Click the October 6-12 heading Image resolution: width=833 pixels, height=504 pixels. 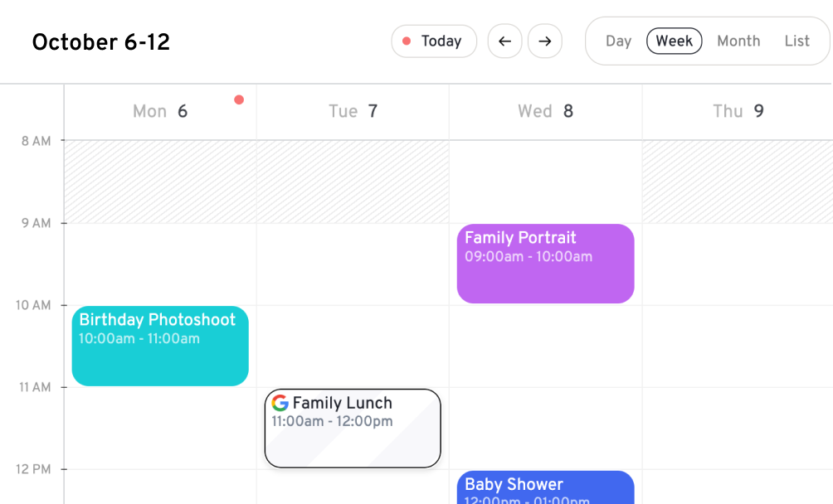(x=100, y=42)
